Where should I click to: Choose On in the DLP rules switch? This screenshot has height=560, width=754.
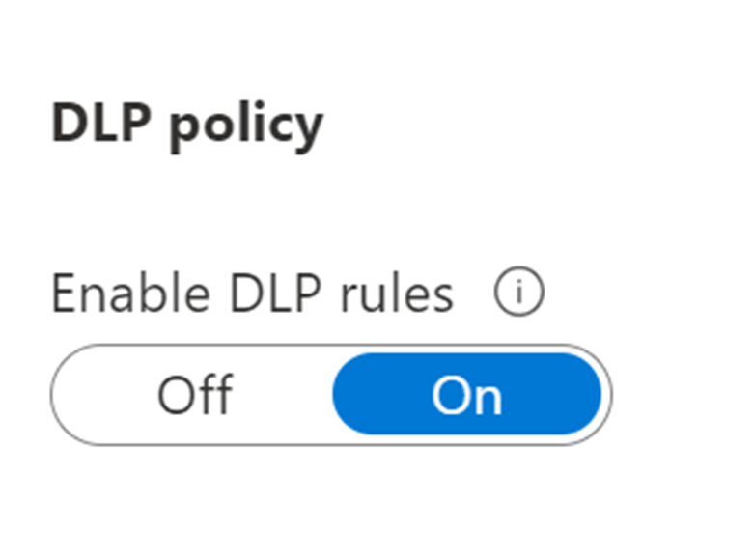pyautogui.click(x=467, y=395)
